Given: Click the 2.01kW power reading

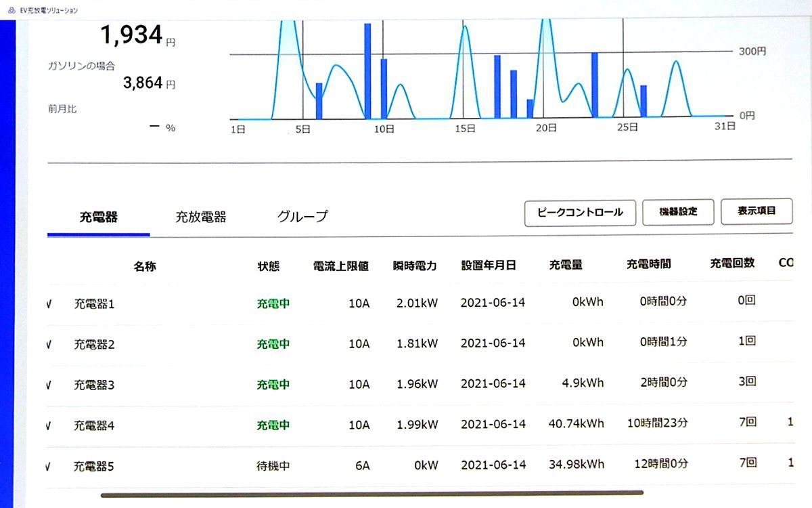Looking at the screenshot, I should pyautogui.click(x=418, y=303).
